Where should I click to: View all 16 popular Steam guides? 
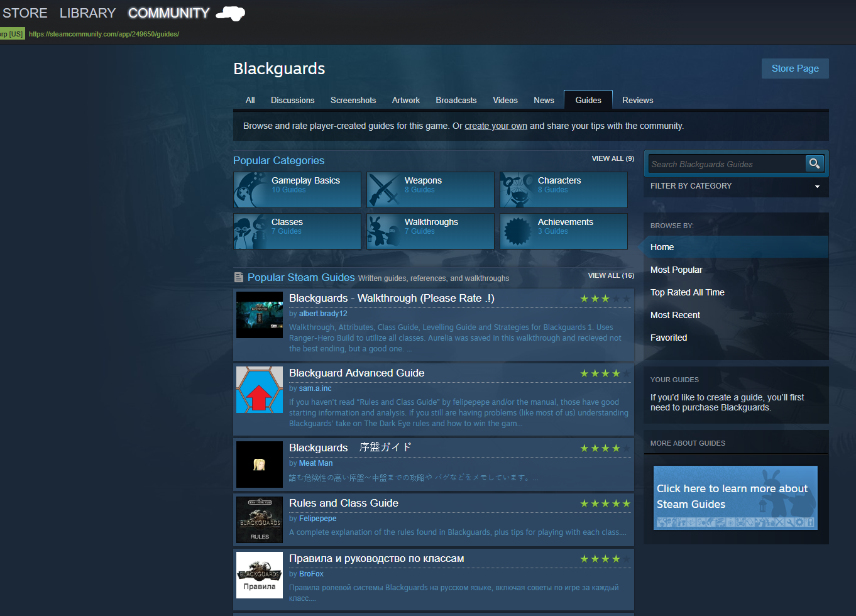click(610, 276)
